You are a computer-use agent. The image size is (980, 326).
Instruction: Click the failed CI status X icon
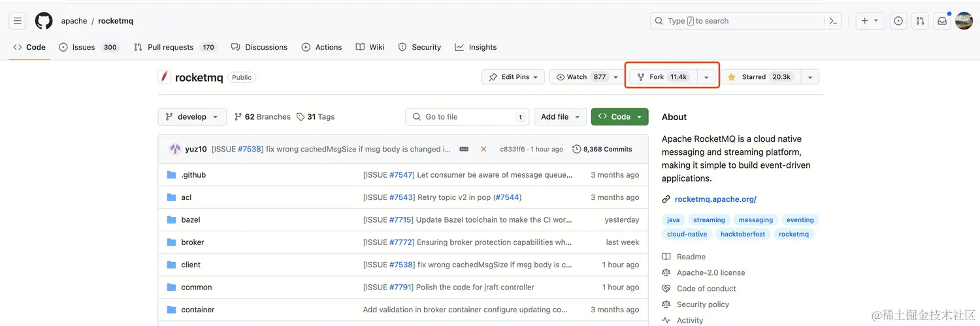point(483,149)
